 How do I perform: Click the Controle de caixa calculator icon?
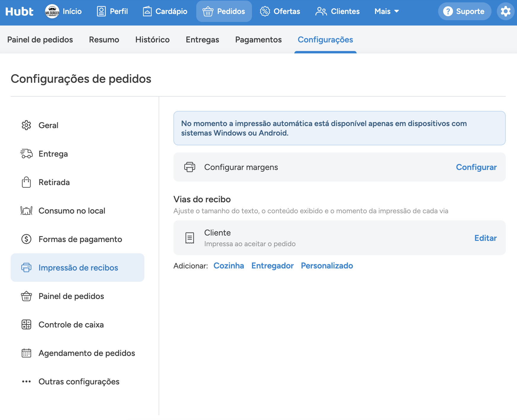coord(26,324)
